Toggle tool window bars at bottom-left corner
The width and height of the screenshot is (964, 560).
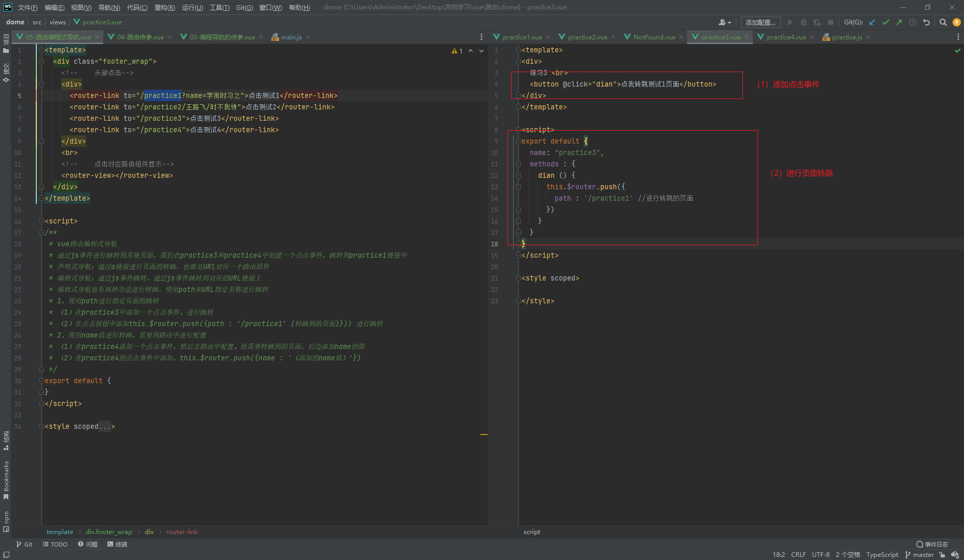tap(6, 555)
